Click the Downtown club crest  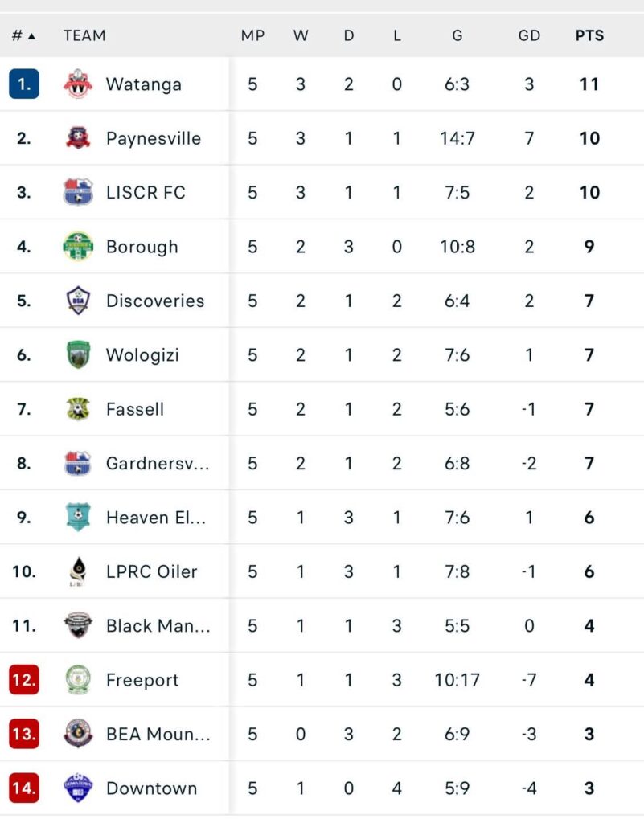coord(78,788)
